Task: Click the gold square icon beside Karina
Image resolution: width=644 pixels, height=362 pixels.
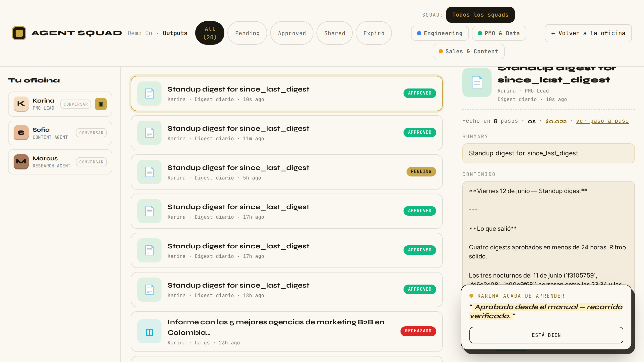Action: [101, 104]
